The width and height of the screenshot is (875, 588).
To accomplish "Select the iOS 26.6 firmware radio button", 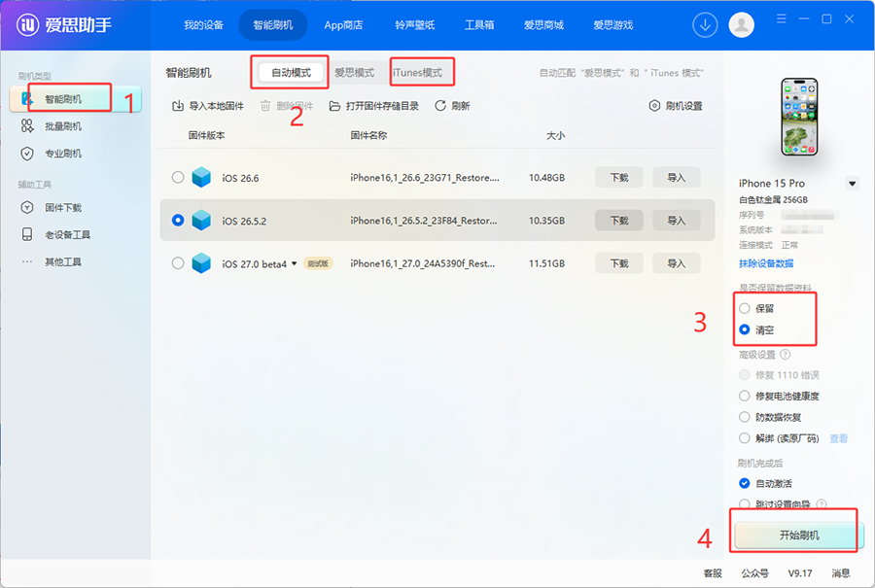I will (178, 178).
